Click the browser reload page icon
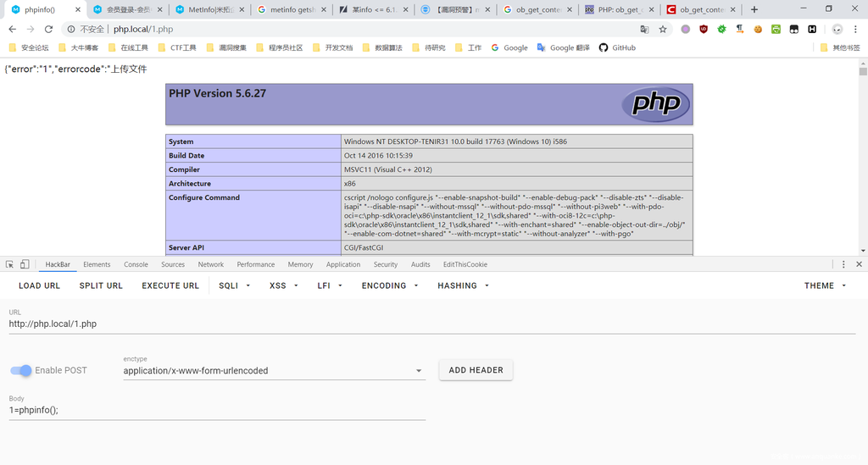868x465 pixels. pyautogui.click(x=50, y=29)
